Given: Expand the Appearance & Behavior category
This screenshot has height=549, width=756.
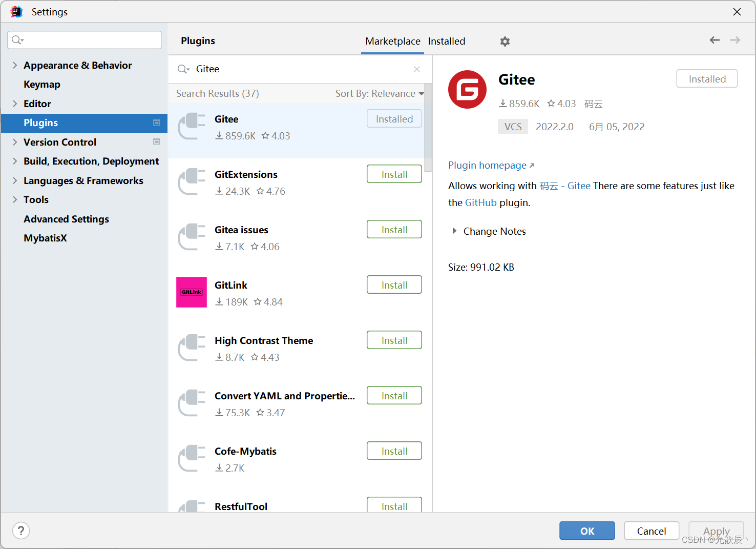Looking at the screenshot, I should click(15, 65).
